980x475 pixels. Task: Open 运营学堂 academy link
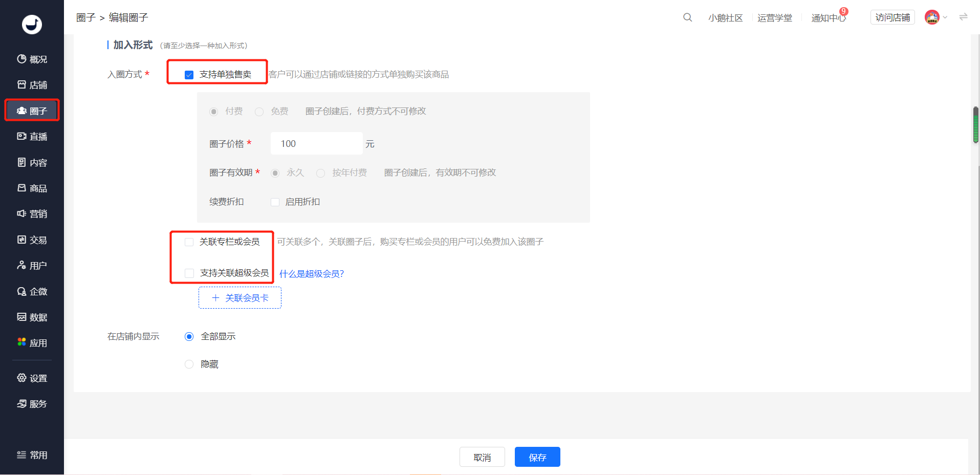[774, 18]
